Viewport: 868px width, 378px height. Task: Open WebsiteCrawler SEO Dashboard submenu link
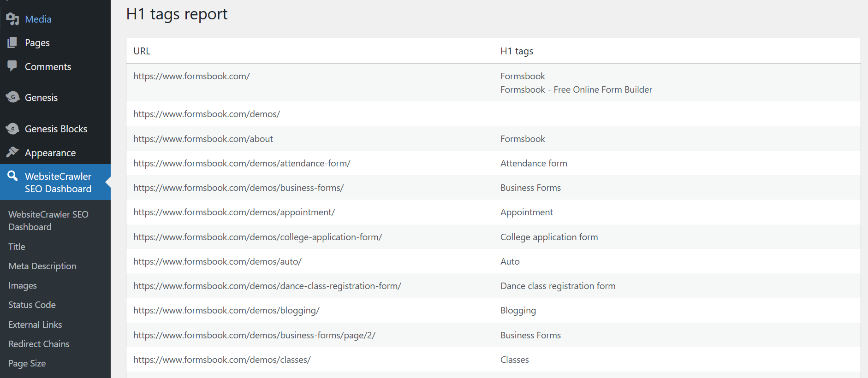48,220
